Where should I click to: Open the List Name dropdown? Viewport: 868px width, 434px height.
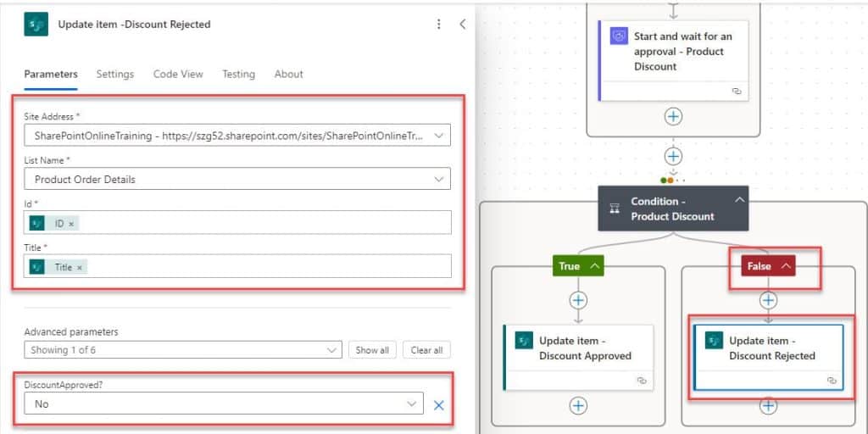(x=237, y=180)
